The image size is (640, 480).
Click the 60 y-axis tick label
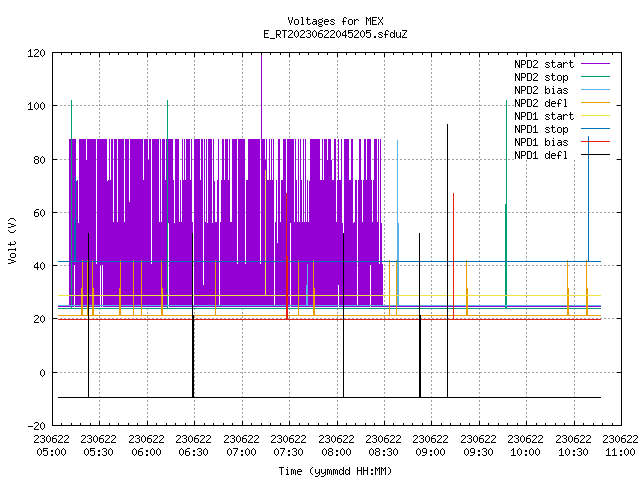coord(40,213)
